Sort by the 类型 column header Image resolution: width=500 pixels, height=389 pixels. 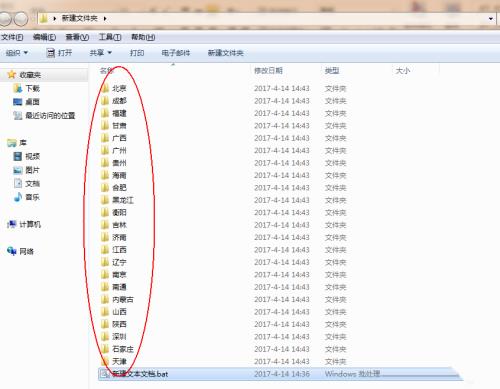(x=332, y=71)
